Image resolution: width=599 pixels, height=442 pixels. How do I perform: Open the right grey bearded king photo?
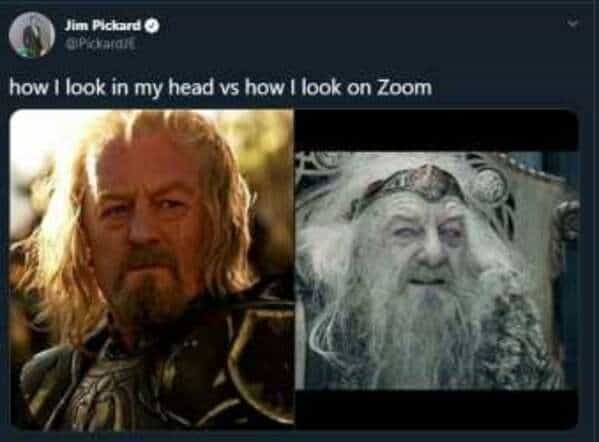[437, 270]
